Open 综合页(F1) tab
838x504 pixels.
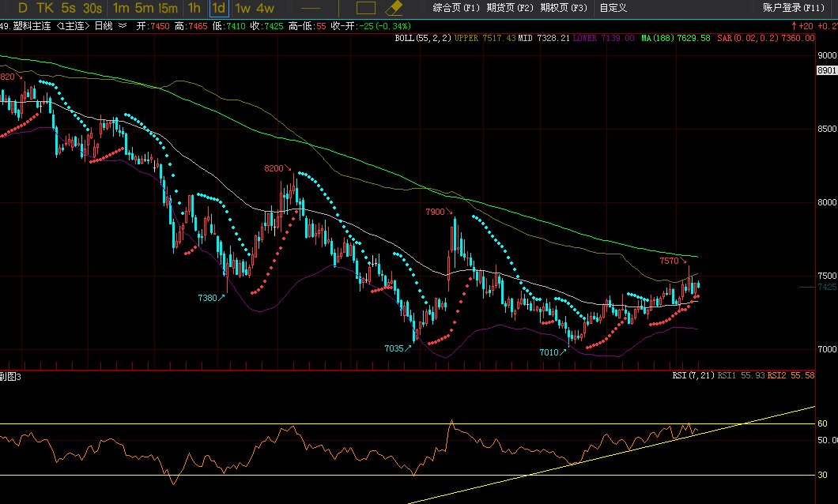[456, 8]
